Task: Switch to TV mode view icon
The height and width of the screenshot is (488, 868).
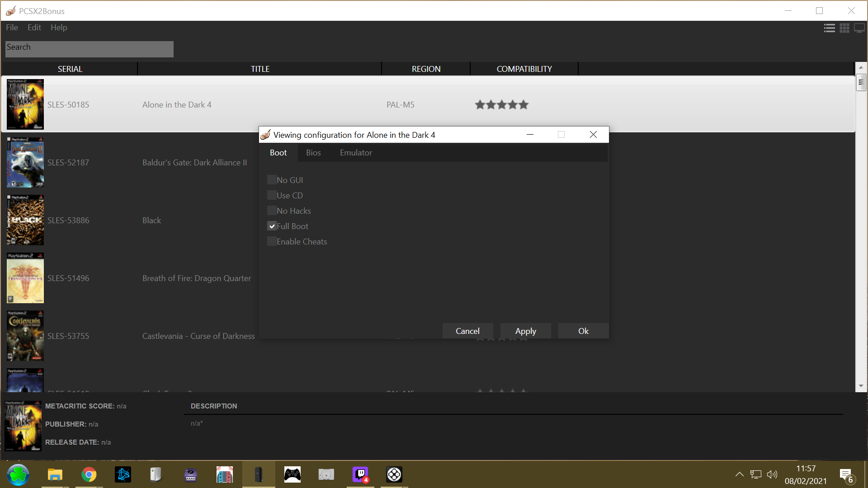Action: point(859,28)
